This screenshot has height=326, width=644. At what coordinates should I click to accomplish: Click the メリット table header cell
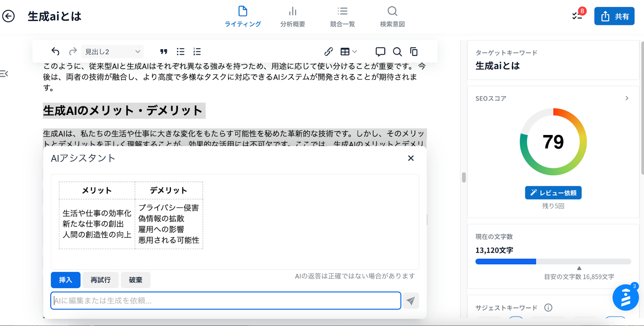97,191
